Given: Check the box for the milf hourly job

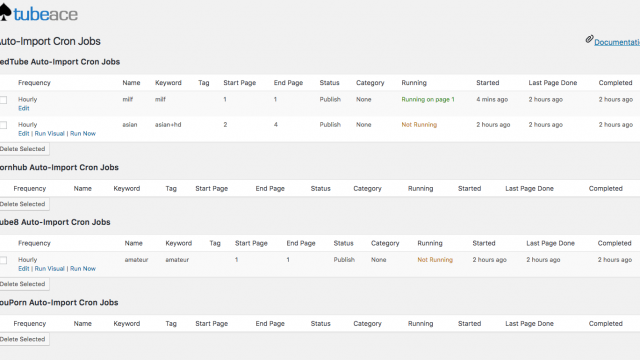Looking at the screenshot, I should click(x=3, y=100).
